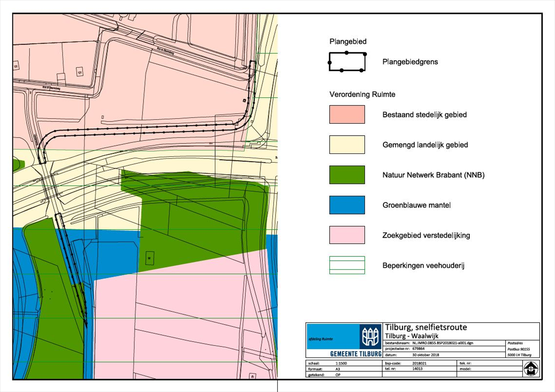
Task: Click the '5000 LH Tilburg' address line
Action: 519,355
